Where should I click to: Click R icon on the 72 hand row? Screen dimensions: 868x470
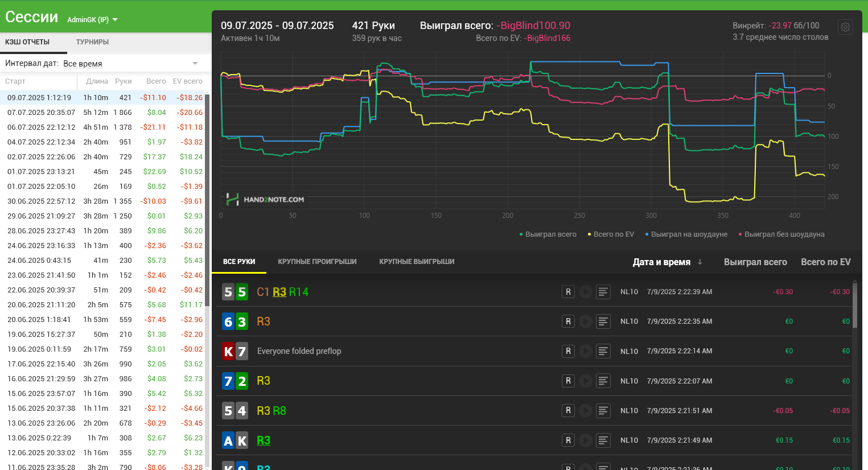click(x=568, y=381)
